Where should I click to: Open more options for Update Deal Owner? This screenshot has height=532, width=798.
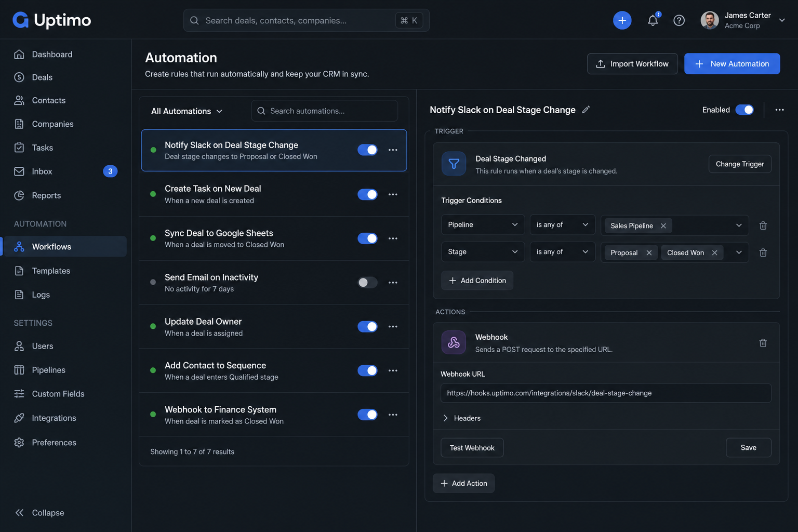click(393, 327)
